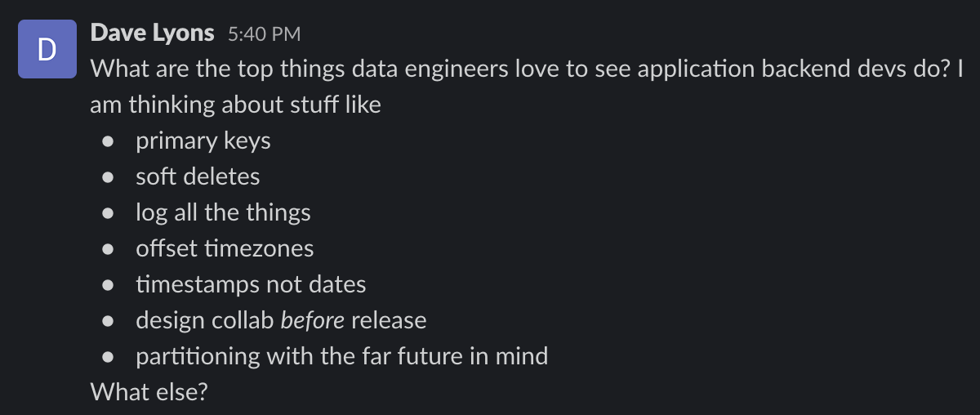Select the "timestamps not dates" item text
The height and width of the screenshot is (415, 980).
pyautogui.click(x=251, y=284)
